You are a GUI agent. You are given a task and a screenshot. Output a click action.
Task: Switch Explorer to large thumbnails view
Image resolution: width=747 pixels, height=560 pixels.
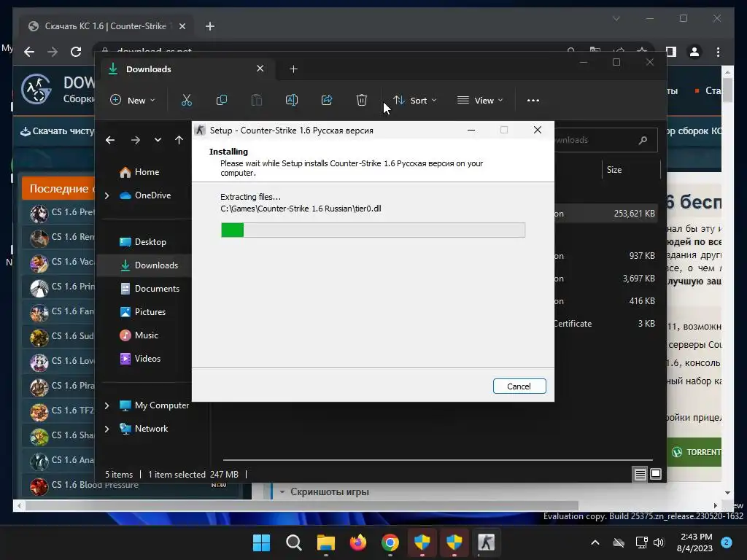(656, 474)
